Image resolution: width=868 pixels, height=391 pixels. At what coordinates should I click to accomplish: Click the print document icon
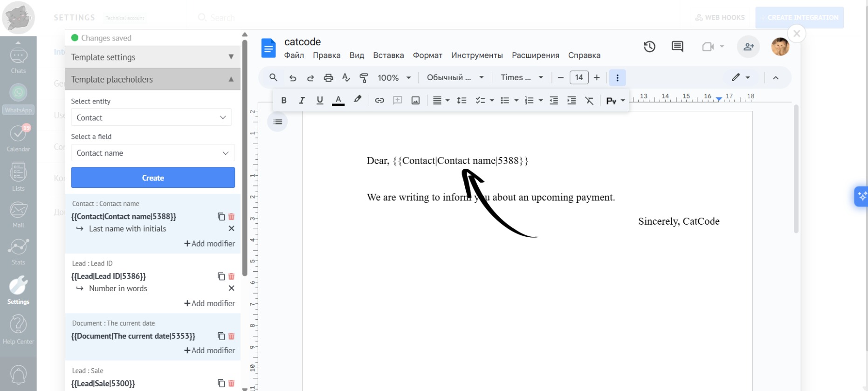pos(328,78)
